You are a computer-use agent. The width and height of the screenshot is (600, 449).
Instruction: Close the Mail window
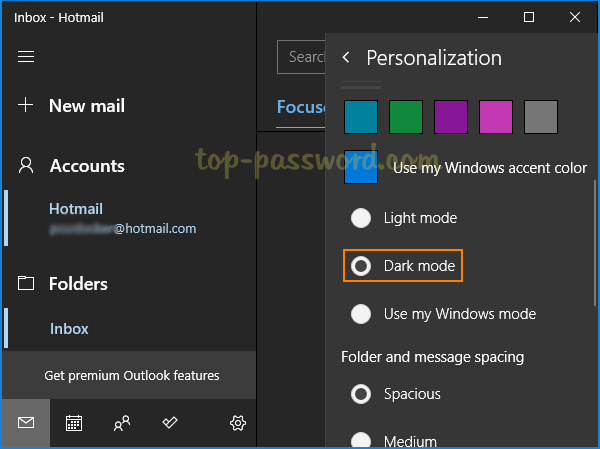tap(575, 17)
